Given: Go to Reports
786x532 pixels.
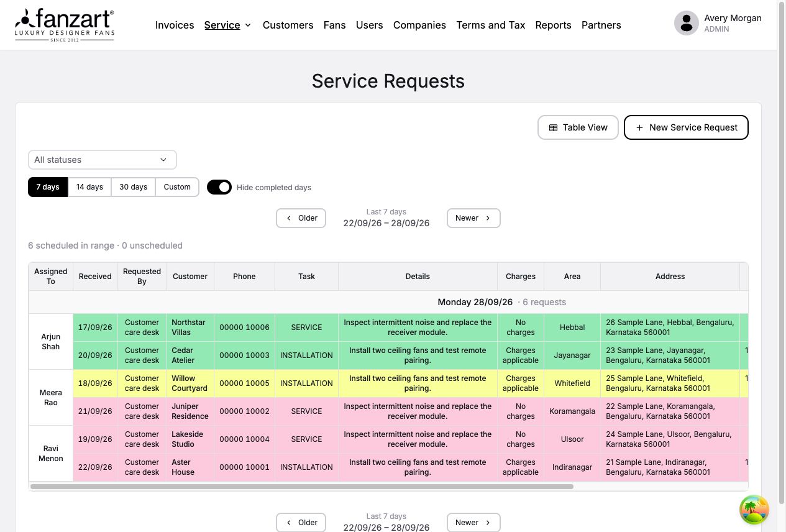Looking at the screenshot, I should tap(553, 25).
